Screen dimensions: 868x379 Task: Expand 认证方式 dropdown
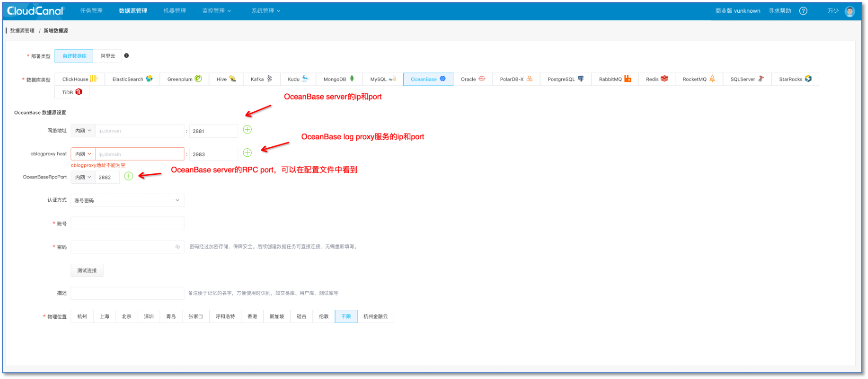(127, 200)
